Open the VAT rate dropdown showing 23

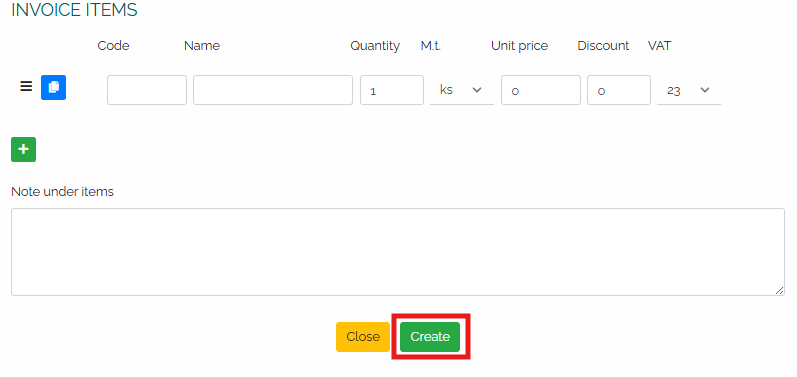pos(689,90)
